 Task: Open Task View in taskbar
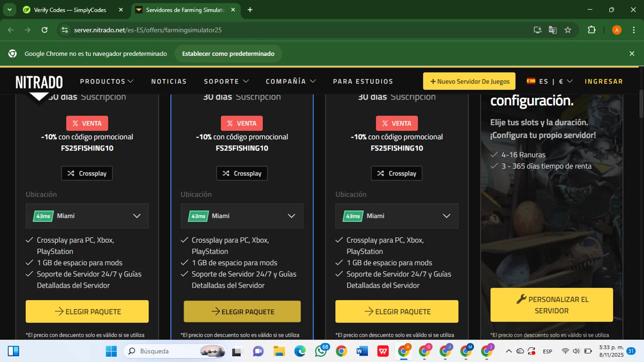click(237, 351)
